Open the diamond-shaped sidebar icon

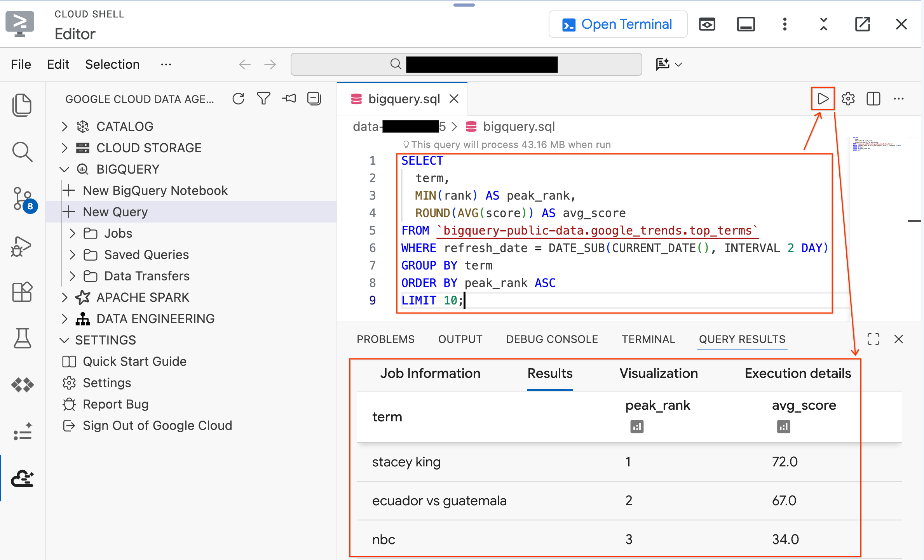[22, 384]
